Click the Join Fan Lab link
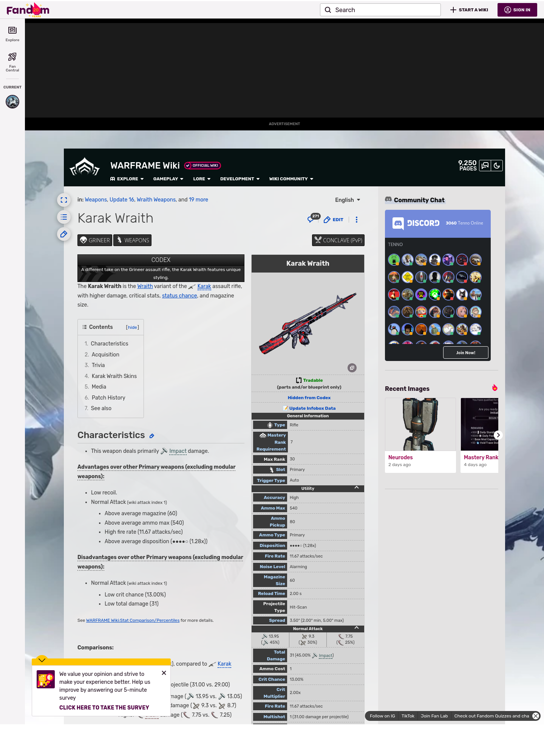 (x=434, y=716)
